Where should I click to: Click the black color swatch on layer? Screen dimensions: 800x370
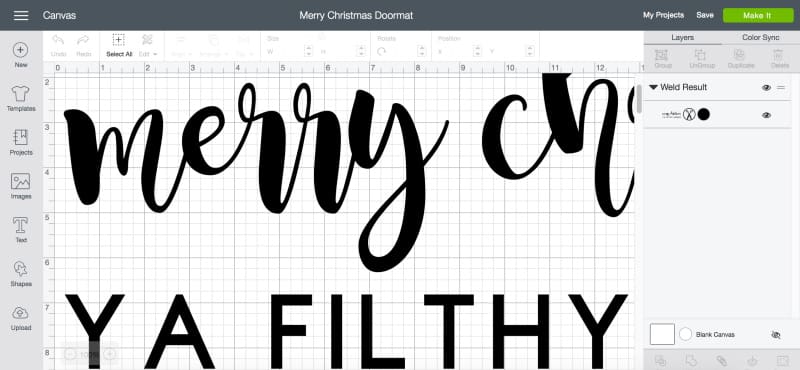pos(704,114)
